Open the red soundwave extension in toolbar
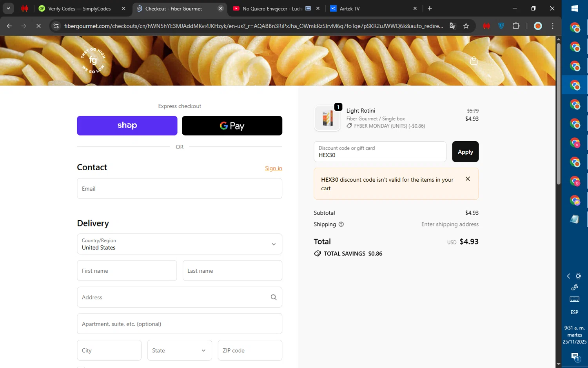This screenshot has width=588, height=368. (486, 26)
